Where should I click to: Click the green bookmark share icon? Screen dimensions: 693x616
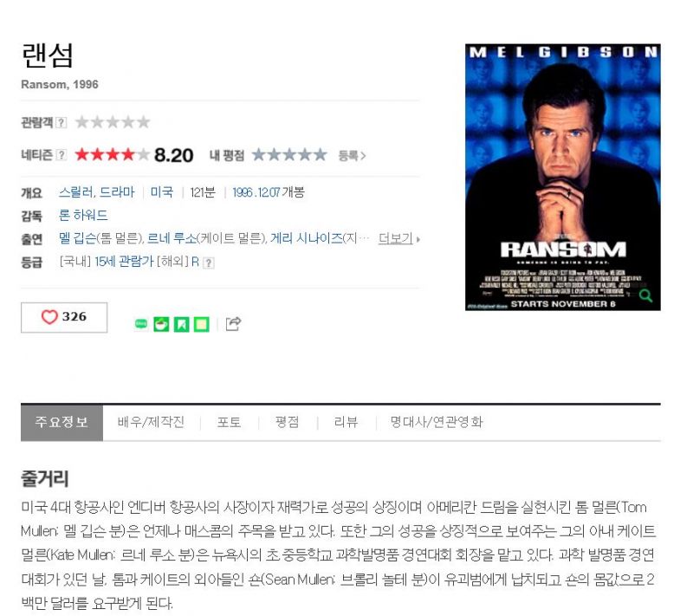tap(182, 324)
